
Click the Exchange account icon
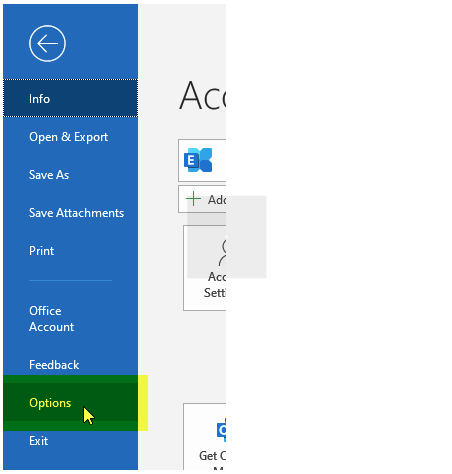pos(198,160)
